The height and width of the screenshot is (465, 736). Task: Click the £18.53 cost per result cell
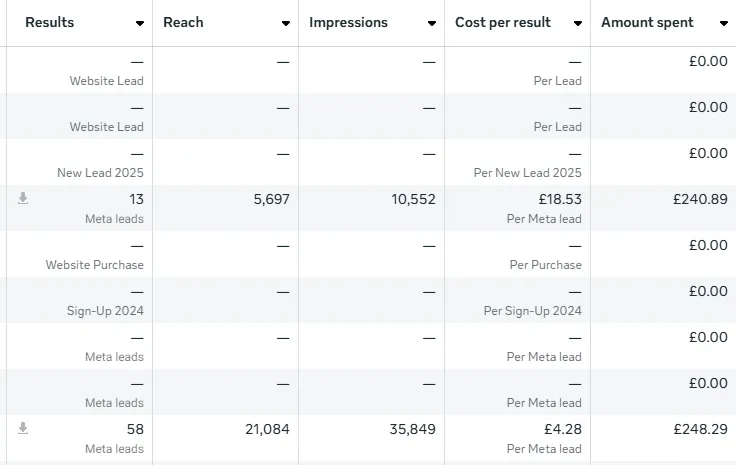pyautogui.click(x=558, y=199)
